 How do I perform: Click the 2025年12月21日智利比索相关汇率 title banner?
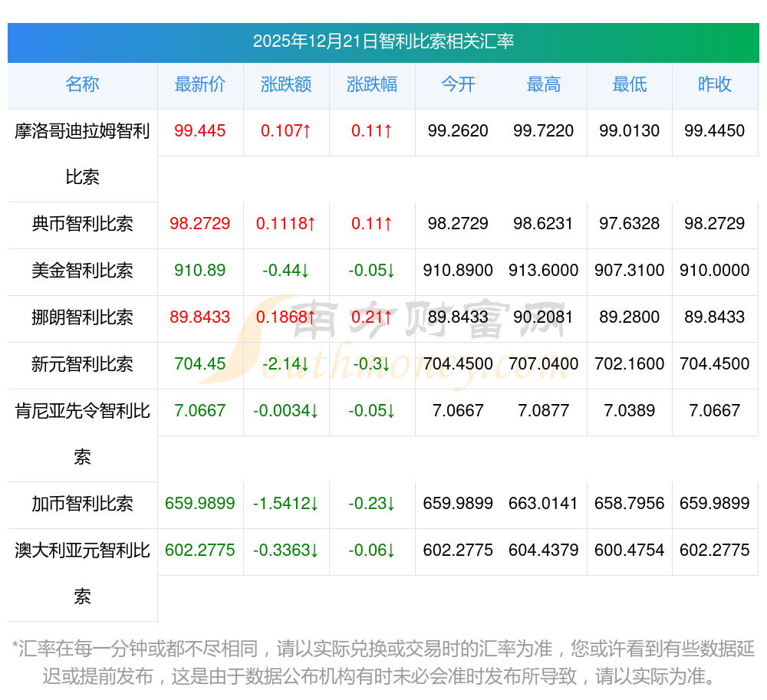point(383,42)
